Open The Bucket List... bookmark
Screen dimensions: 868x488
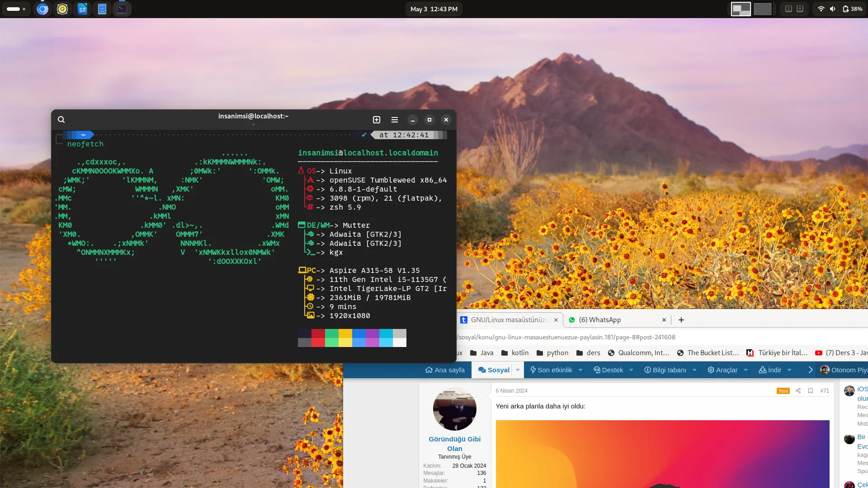(708, 353)
